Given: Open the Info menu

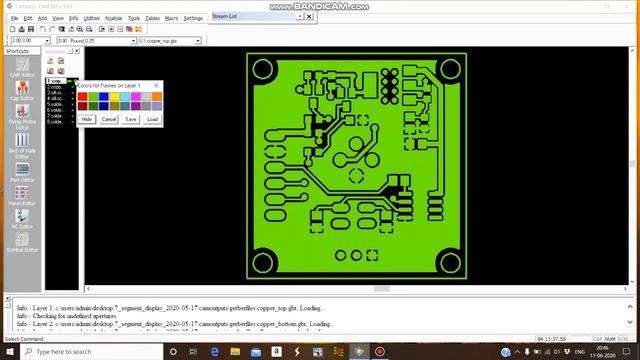Looking at the screenshot, I should 73,18.
